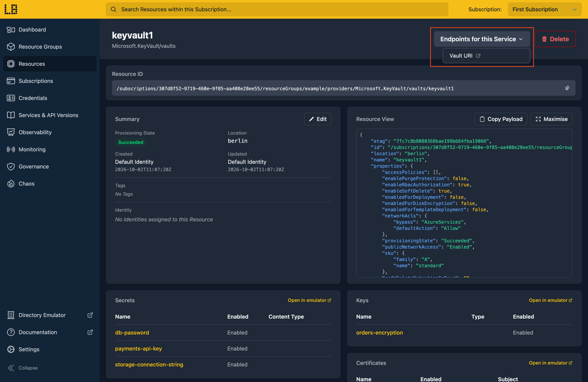The width and height of the screenshot is (588, 382).
Task: Open the payments-api-key secret
Action: click(x=138, y=348)
